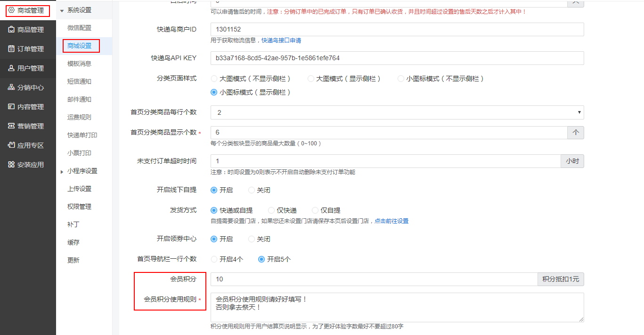Image resolution: width=644 pixels, height=335 pixels.
Task: Click the 商城管理 gear icon
Action: click(12, 10)
